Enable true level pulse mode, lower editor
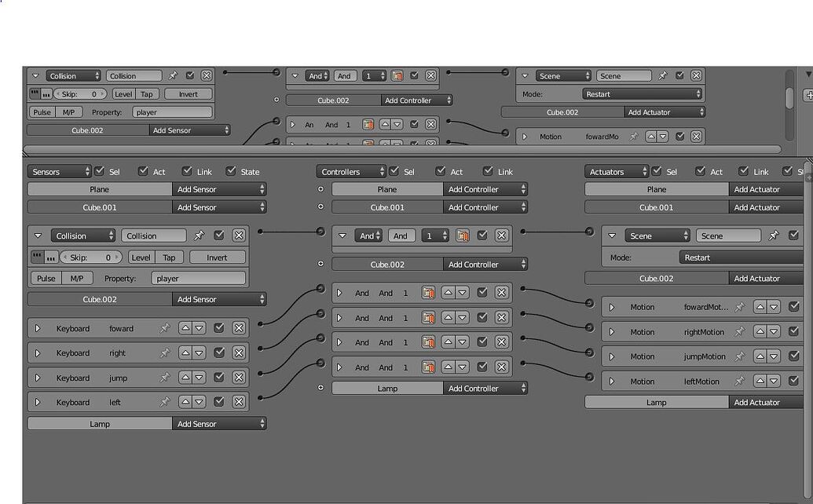This screenshot has height=504, width=813. (x=37, y=257)
